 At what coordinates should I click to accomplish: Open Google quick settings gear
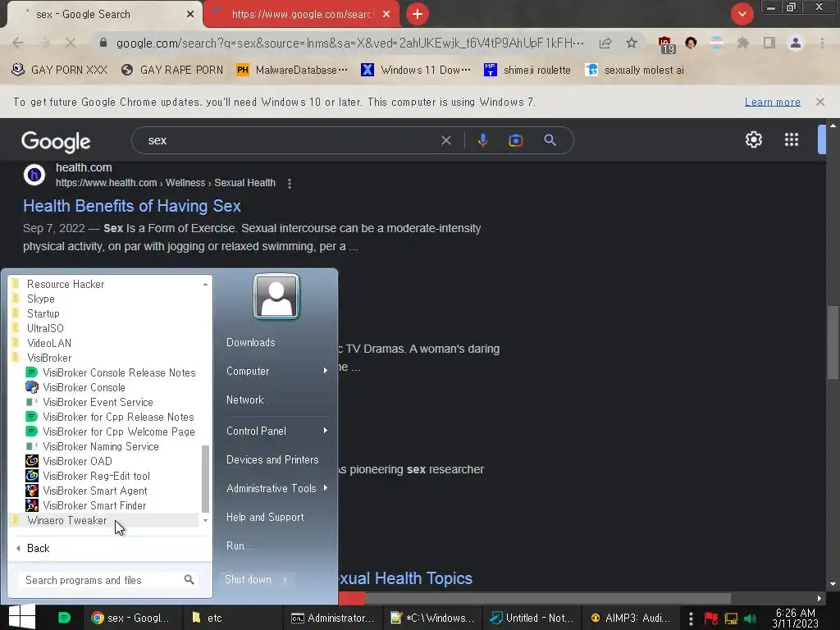click(x=753, y=139)
